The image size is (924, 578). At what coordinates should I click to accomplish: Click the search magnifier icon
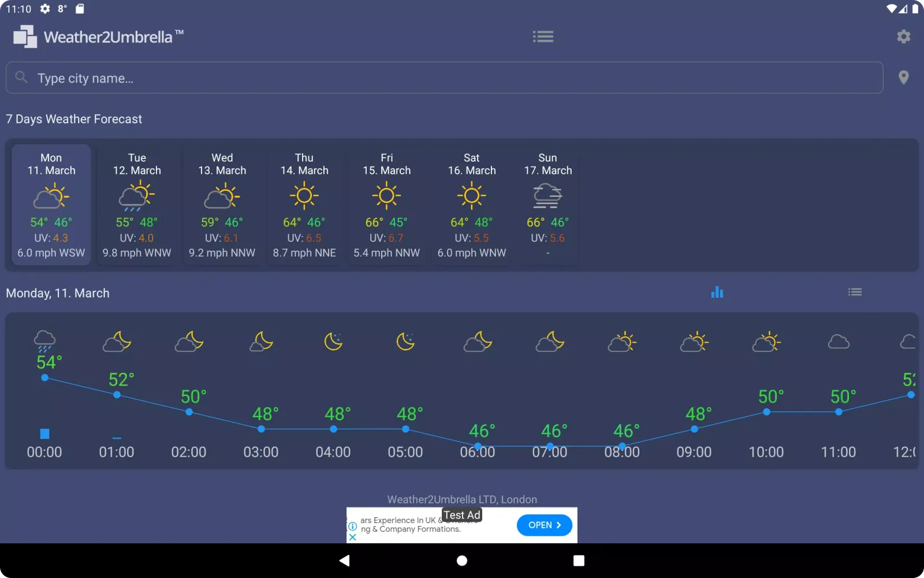[x=21, y=77]
